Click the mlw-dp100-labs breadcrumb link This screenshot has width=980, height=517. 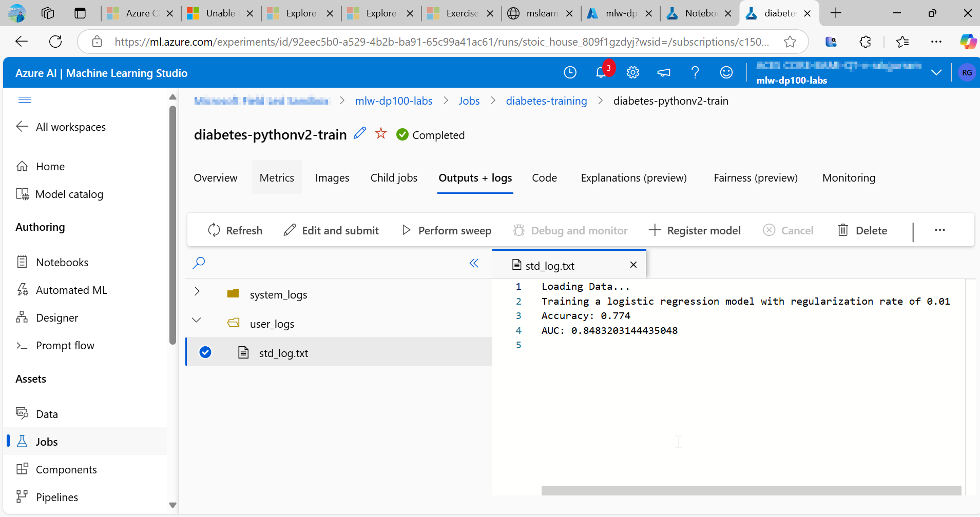(x=394, y=101)
